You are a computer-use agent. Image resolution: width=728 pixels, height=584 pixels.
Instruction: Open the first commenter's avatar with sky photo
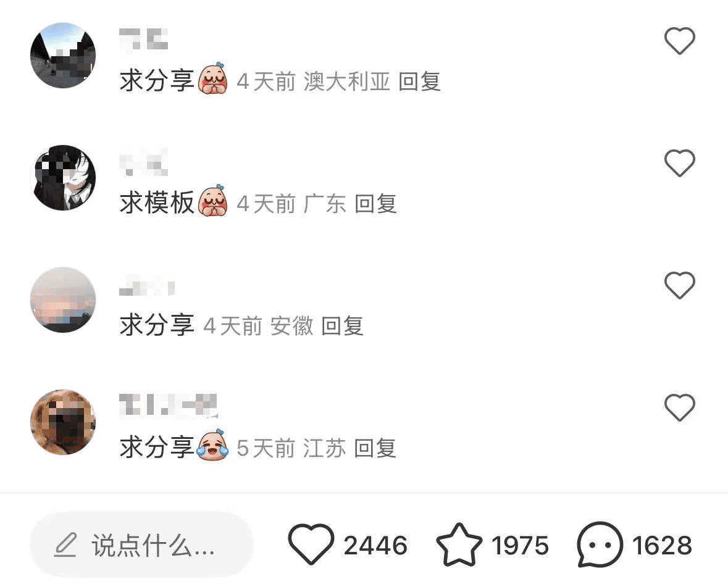click(63, 55)
